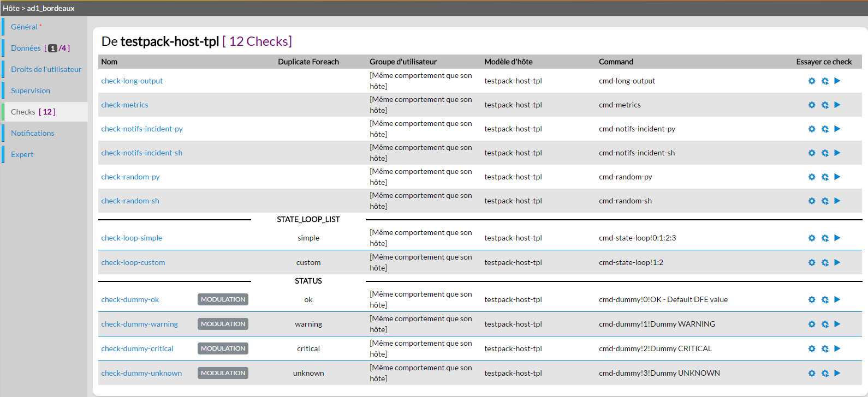
Task: Click MODULATION badge on check-dummy-warning
Action: [x=223, y=324]
